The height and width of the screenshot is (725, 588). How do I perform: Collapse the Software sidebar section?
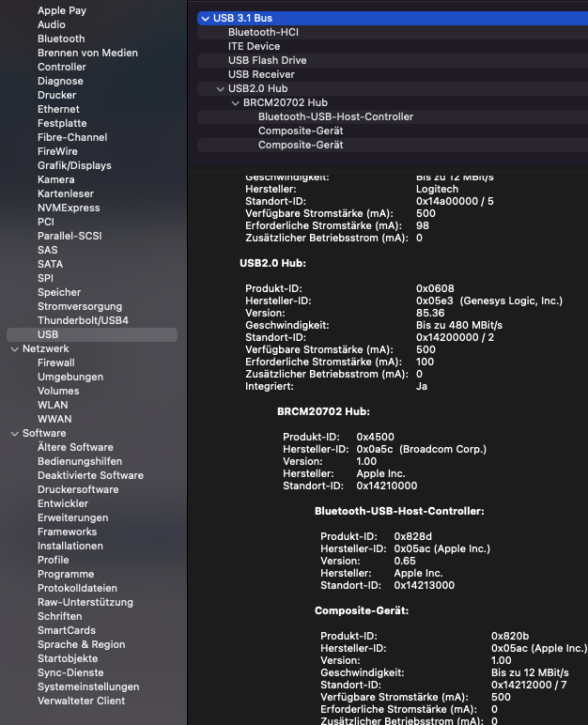[x=15, y=434]
